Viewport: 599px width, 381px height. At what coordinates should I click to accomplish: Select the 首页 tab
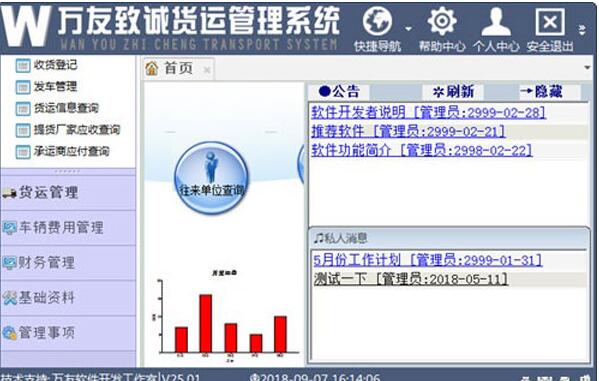(x=173, y=68)
